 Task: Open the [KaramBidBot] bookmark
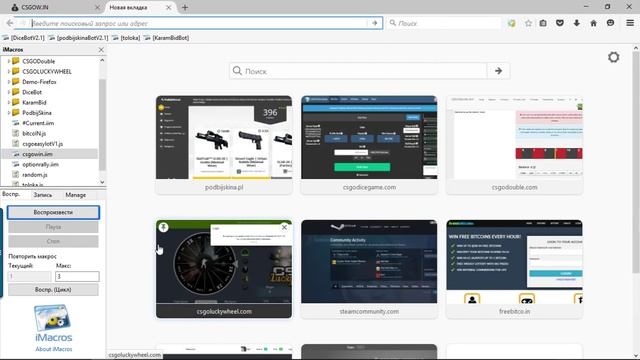tap(166, 38)
